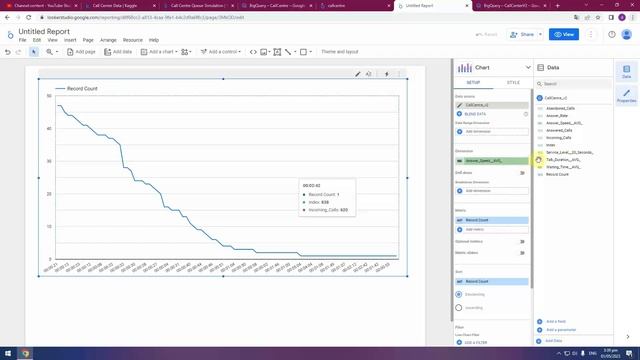Click the insert image icon
This screenshot has height=360, width=640.
[x=264, y=52]
